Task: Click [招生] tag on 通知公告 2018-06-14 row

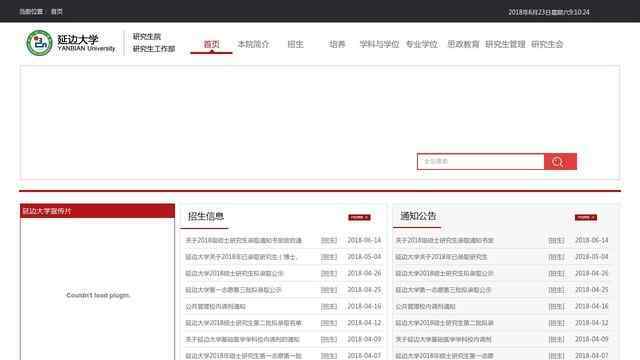Action: tap(556, 240)
